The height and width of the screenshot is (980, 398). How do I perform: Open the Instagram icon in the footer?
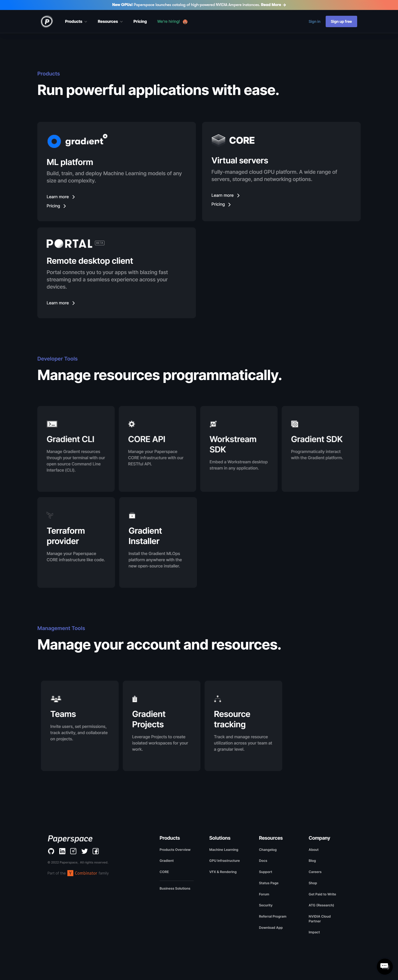(73, 851)
